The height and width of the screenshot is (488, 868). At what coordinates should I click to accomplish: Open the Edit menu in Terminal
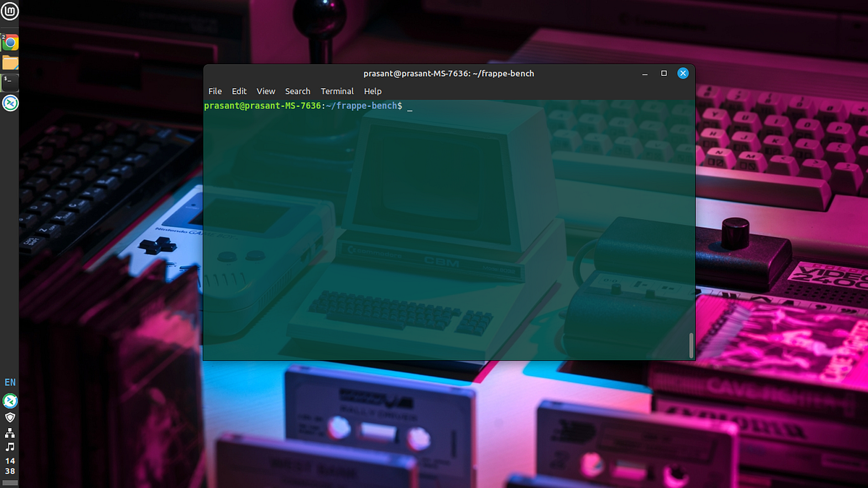click(239, 91)
